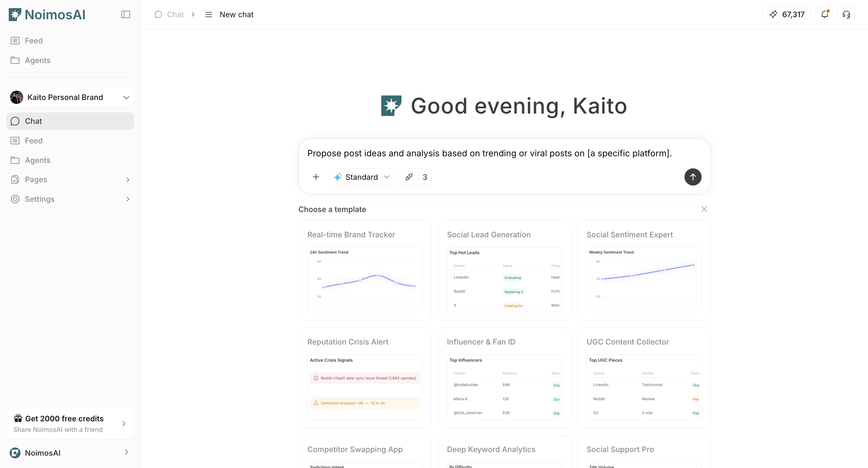Click the 5-star format cell
This screenshot has width=868, height=468.
click(x=647, y=413)
